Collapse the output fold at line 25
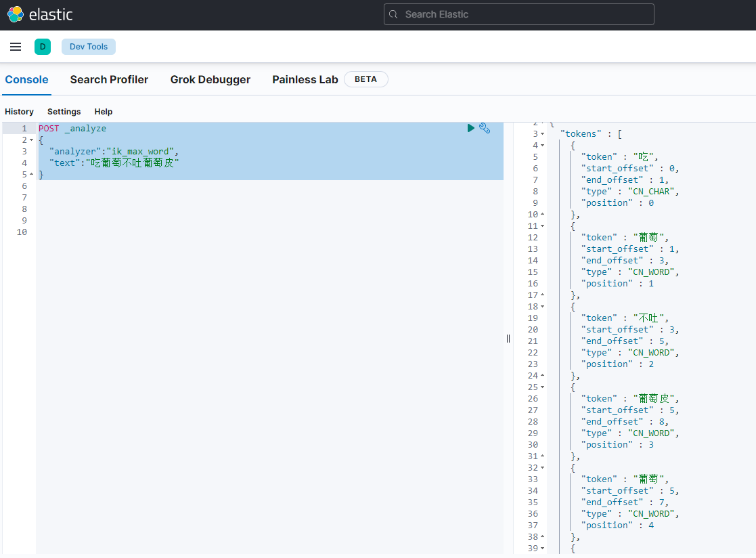The height and width of the screenshot is (558, 756). point(542,387)
